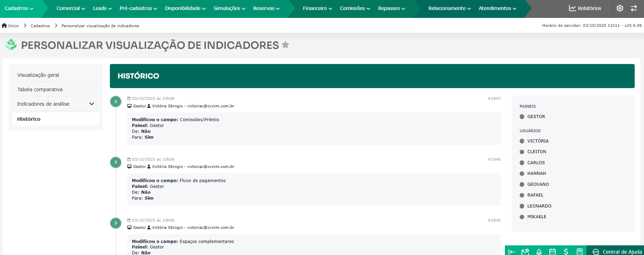
Task: Filter history by user MIKAELE
Action: tap(533, 217)
